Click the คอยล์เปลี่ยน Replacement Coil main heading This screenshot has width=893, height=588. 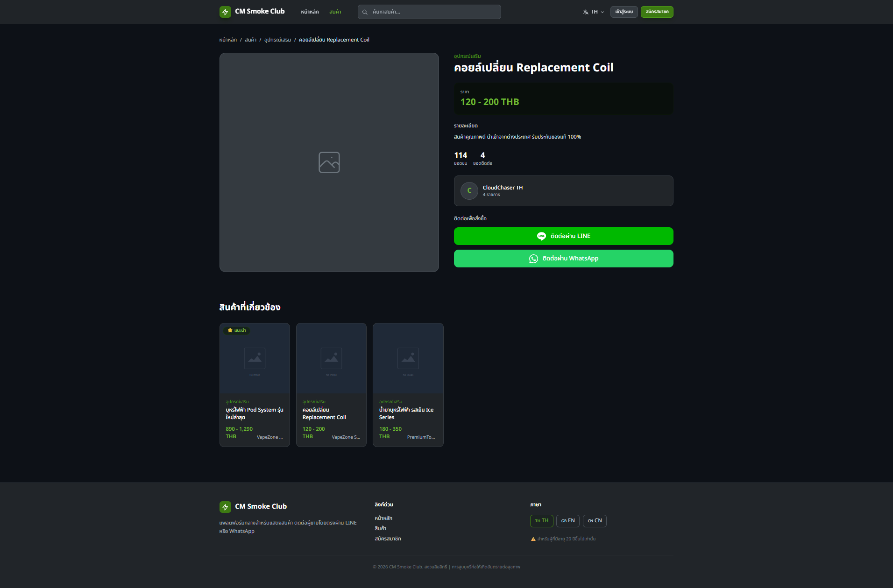[x=533, y=68]
